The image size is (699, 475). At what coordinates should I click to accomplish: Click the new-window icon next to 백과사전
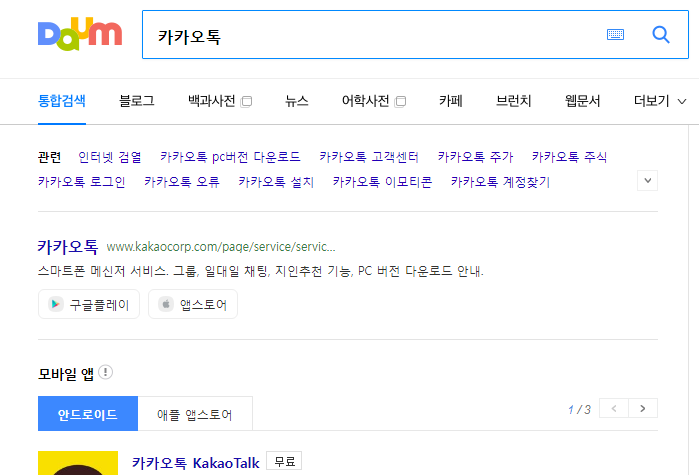pos(246,102)
